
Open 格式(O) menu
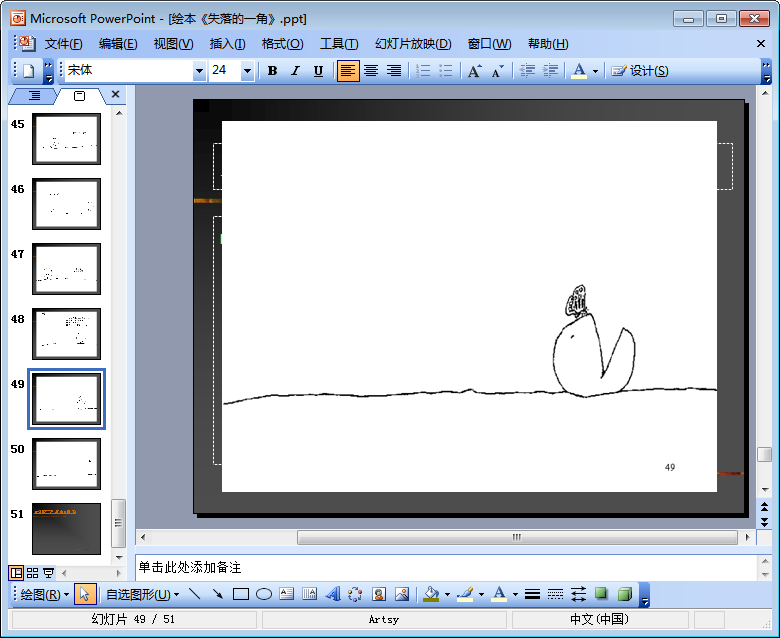click(x=283, y=44)
